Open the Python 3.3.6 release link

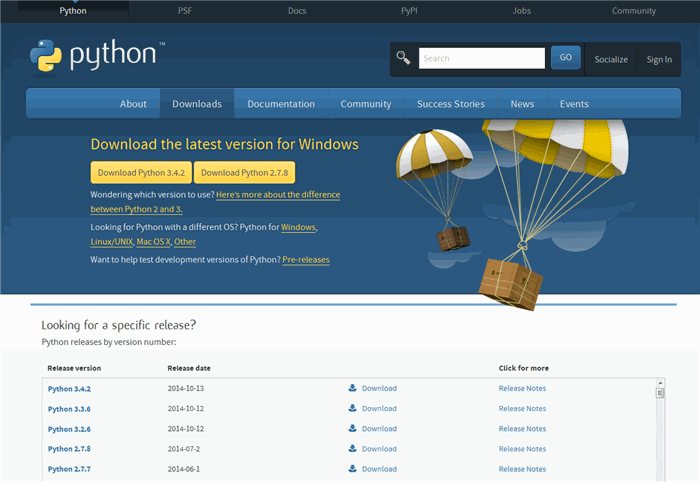tap(69, 409)
